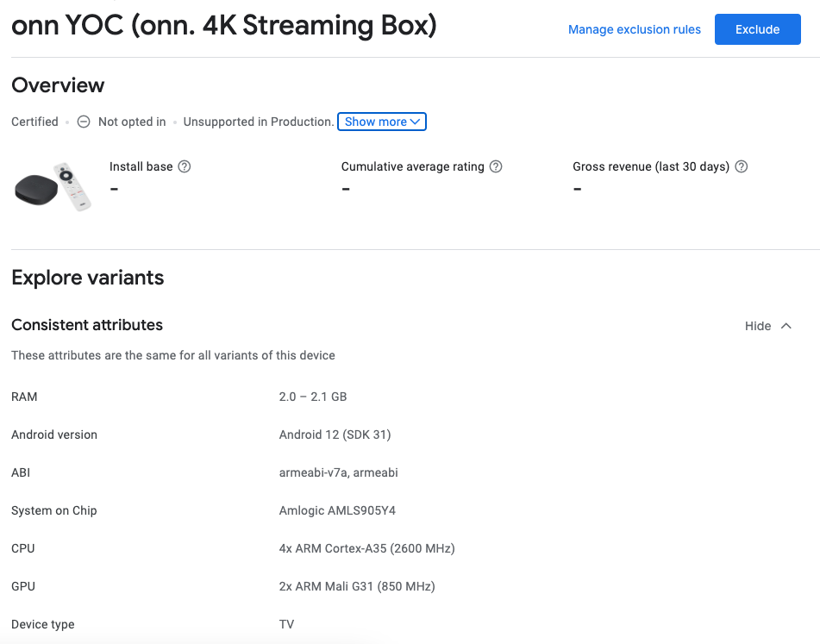
Task: Collapse Consistent attributes with the Hide chevron
Action: click(786, 326)
